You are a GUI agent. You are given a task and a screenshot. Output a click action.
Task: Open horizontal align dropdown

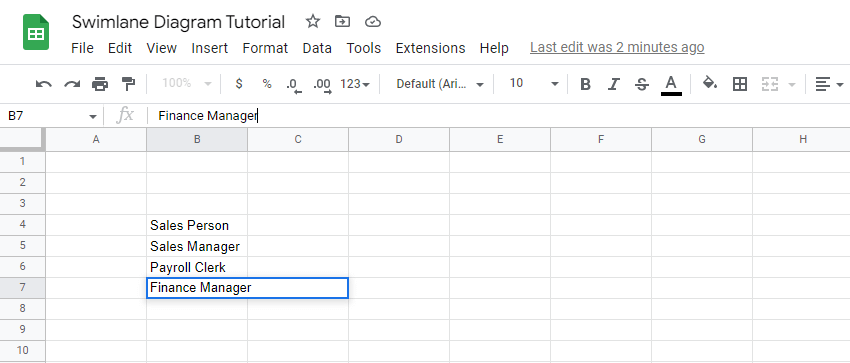pos(829,84)
